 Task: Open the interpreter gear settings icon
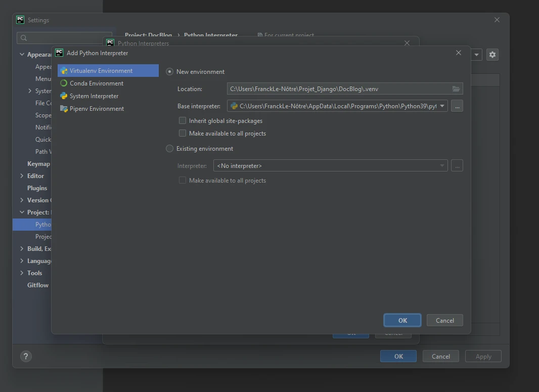pos(492,55)
